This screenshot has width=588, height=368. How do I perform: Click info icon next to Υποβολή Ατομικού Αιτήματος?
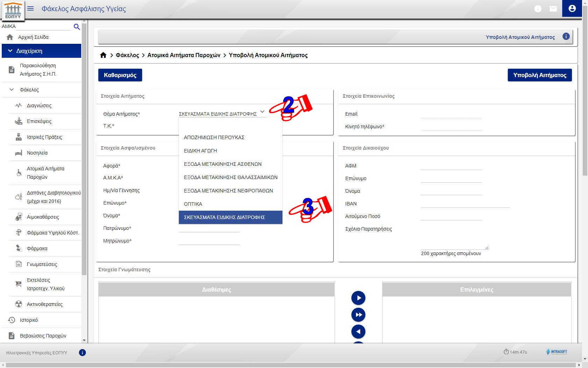coord(566,36)
